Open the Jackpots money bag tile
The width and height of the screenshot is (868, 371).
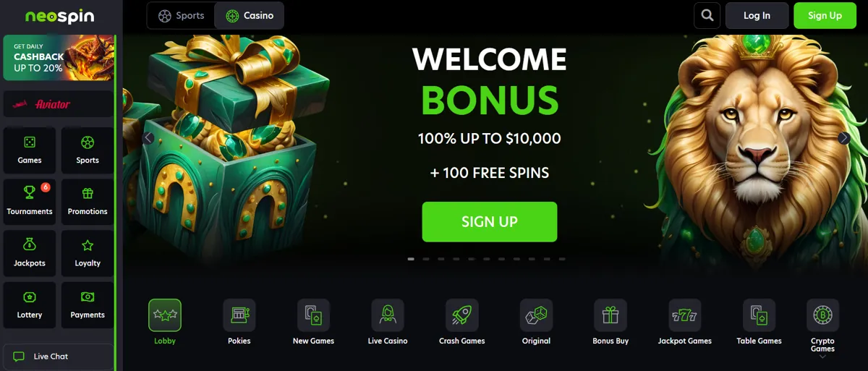30,251
